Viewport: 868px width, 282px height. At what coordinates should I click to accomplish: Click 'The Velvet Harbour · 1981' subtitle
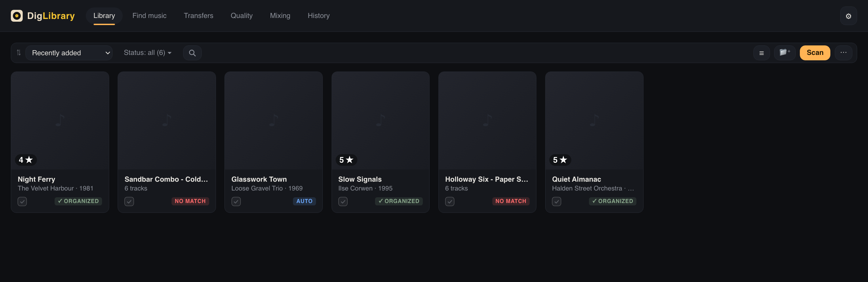[56, 188]
